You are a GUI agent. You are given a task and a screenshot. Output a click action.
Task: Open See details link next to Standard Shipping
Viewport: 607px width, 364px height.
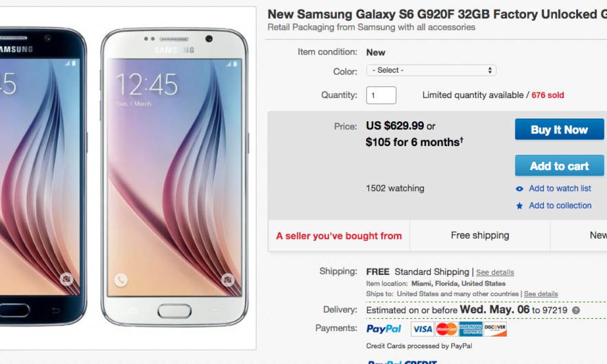pyautogui.click(x=495, y=272)
